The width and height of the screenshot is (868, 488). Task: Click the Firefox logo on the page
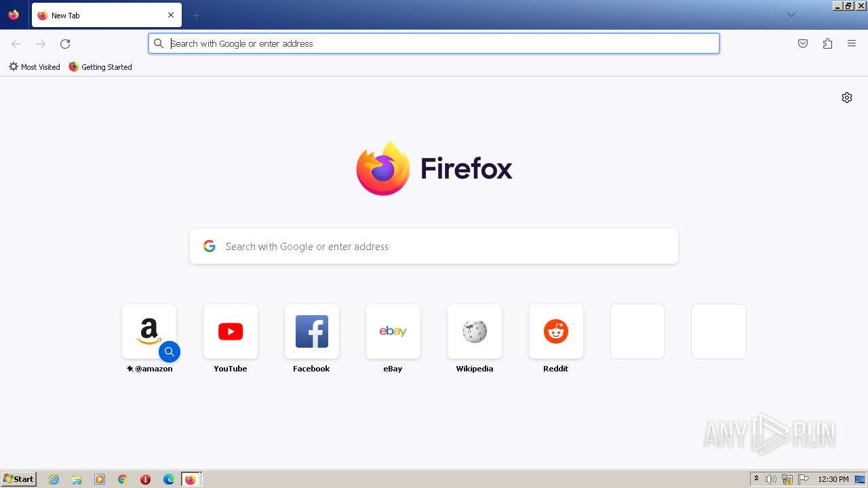[434, 168]
